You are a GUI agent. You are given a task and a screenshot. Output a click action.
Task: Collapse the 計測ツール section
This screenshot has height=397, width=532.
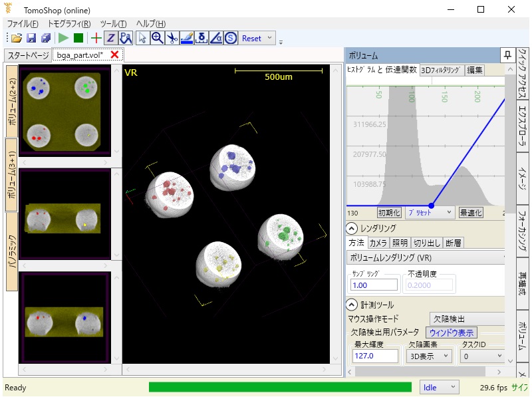[x=352, y=305]
